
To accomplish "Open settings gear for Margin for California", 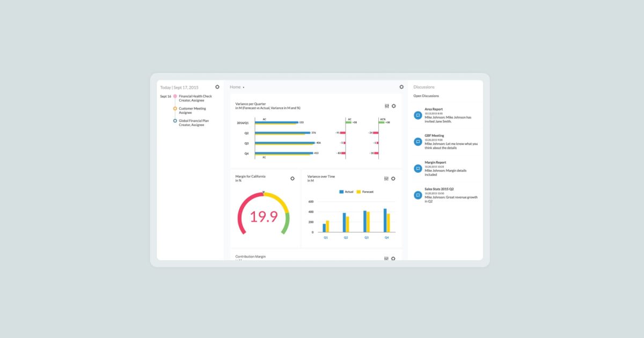I will pyautogui.click(x=292, y=178).
